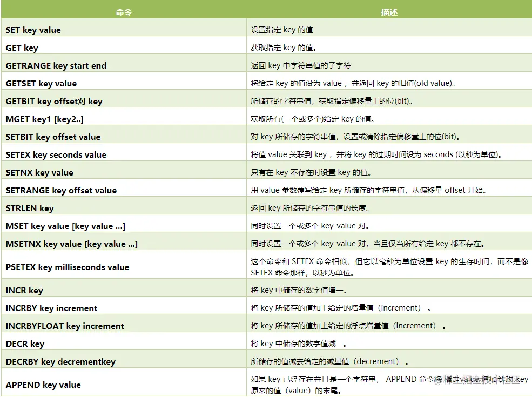Click description 获取指定 key 的值。
Viewport: 532px width, 397px height.
tap(284, 48)
